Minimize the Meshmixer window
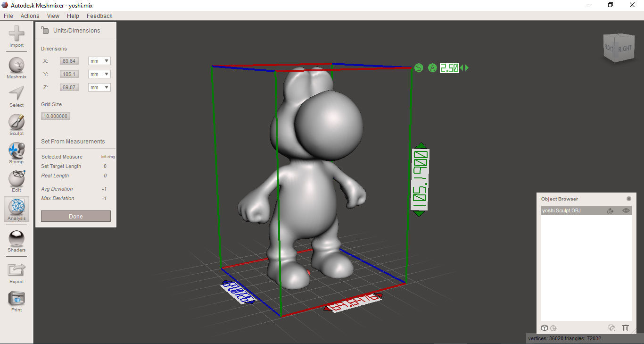The width and height of the screenshot is (644, 344). [x=589, y=5]
